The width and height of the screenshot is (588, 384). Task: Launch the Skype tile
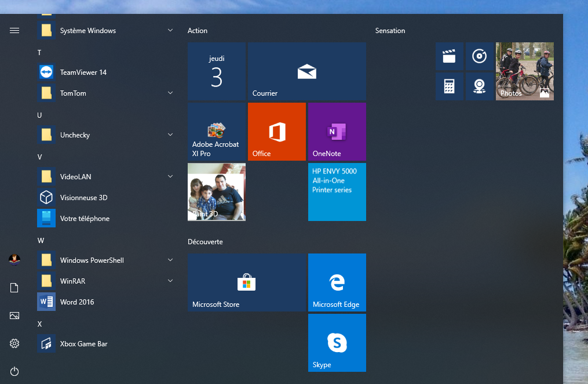(337, 343)
